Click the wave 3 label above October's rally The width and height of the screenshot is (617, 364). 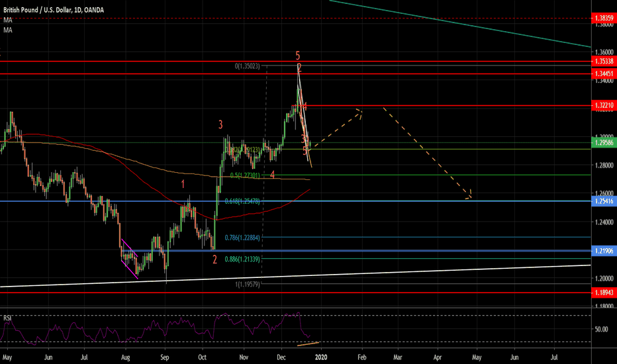point(220,124)
